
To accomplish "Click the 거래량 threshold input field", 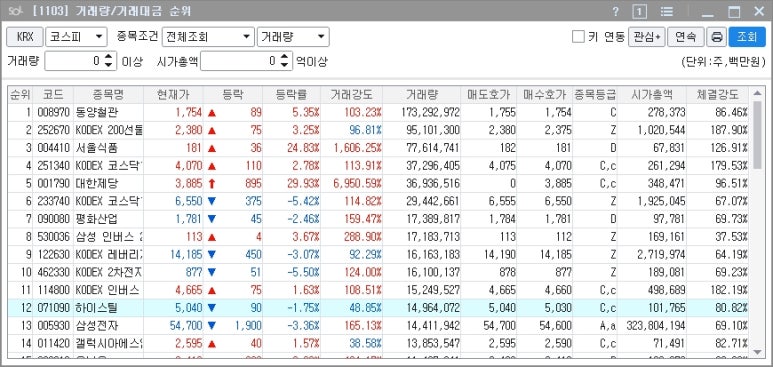I will coord(74,61).
